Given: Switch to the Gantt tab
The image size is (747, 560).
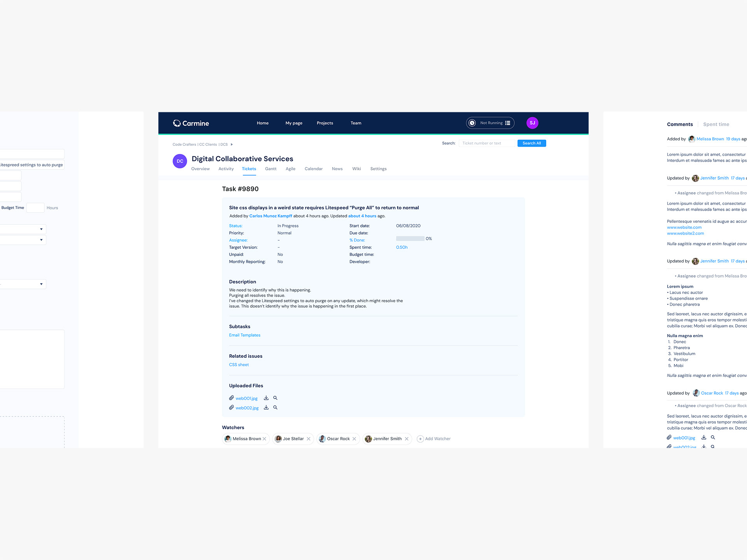Looking at the screenshot, I should point(271,169).
